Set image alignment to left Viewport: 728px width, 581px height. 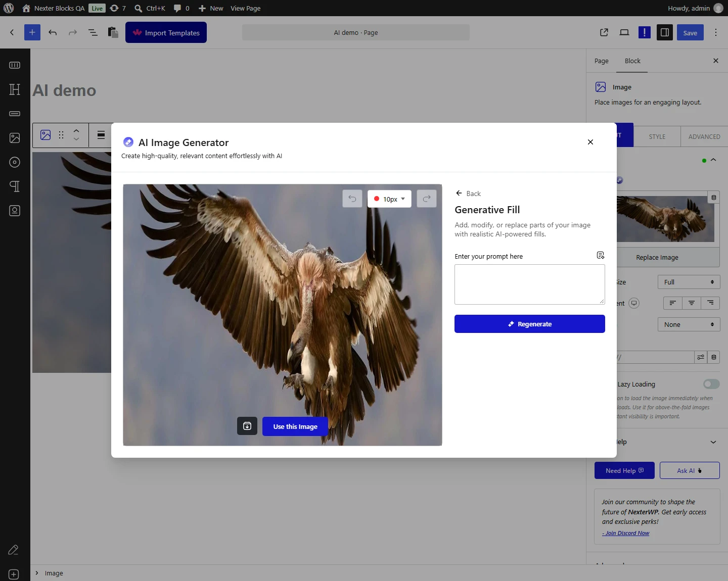tap(673, 303)
